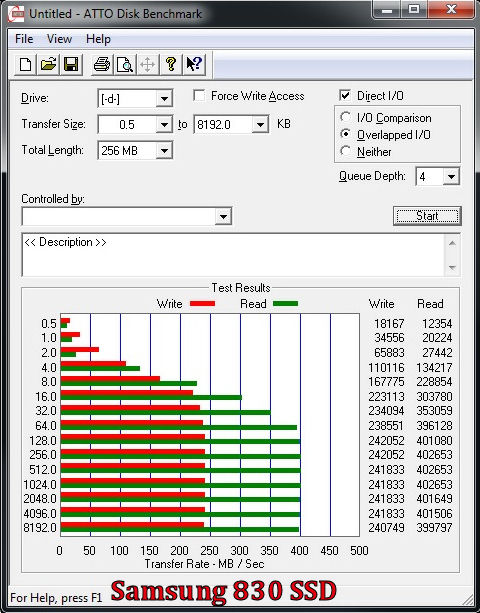Click read value 303780 for 16.0 KB

(434, 397)
